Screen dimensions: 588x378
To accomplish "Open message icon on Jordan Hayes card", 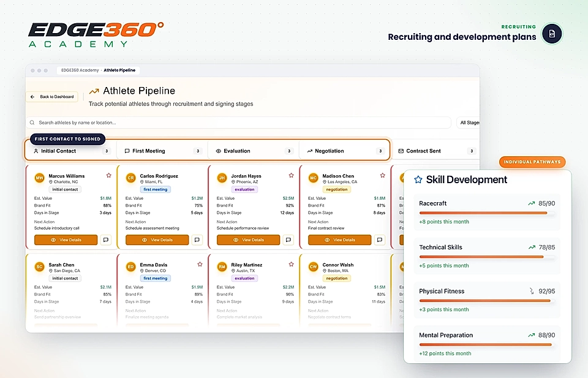I will (288, 240).
